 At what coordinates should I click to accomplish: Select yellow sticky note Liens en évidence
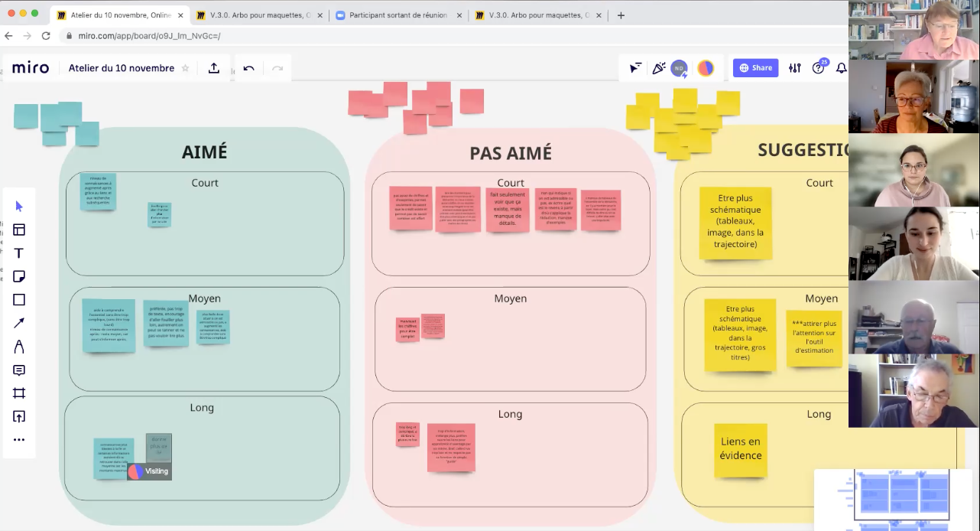pyautogui.click(x=741, y=449)
